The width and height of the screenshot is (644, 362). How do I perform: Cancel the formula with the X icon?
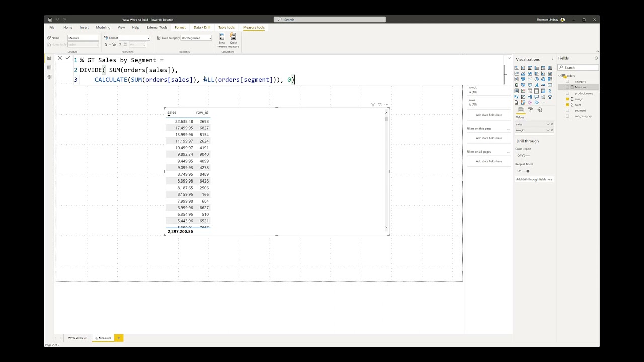click(60, 58)
